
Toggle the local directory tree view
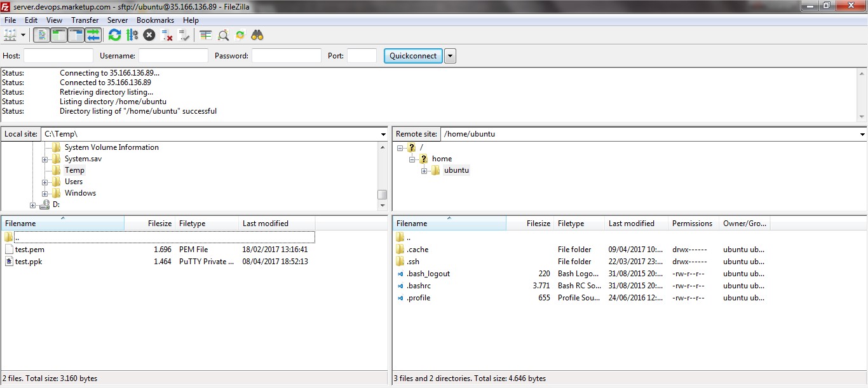click(58, 35)
